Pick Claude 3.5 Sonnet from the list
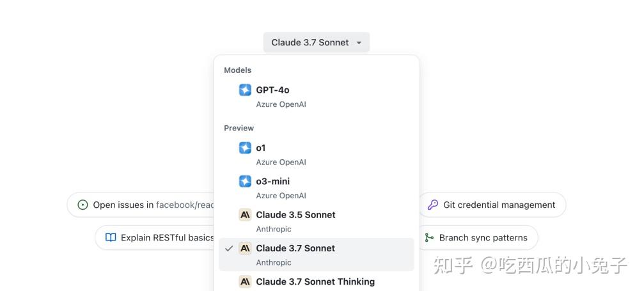Image resolution: width=644 pixels, height=291 pixels. tap(295, 215)
